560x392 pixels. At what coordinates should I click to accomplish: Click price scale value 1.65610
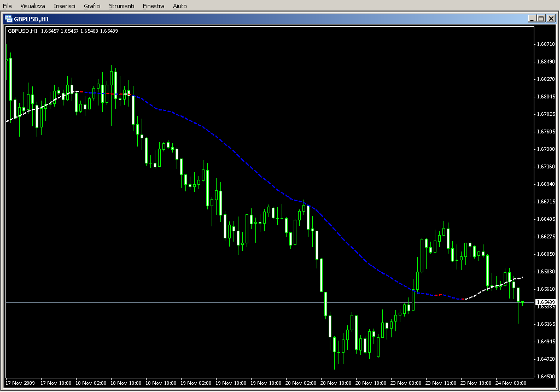[546, 289]
